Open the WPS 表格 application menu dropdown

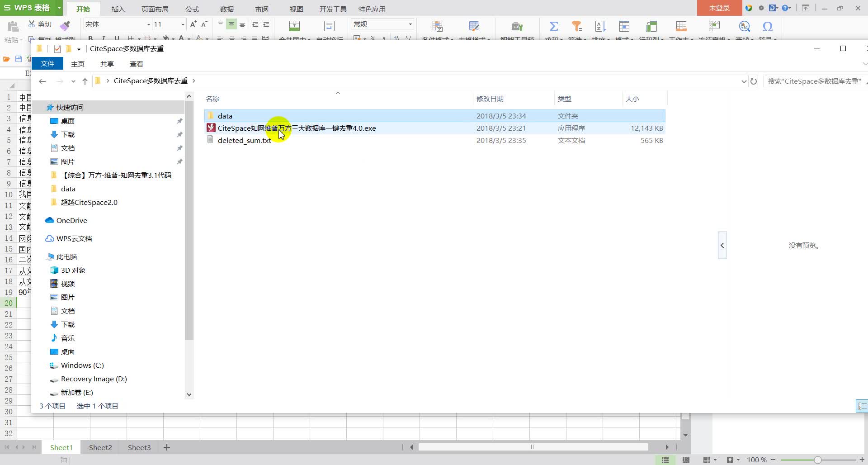[x=59, y=8]
